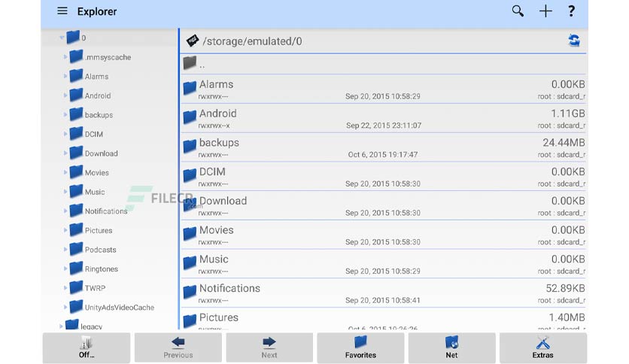Click Pictures folder icon in file list
Viewport: 629px width, 364px height.
point(190,320)
